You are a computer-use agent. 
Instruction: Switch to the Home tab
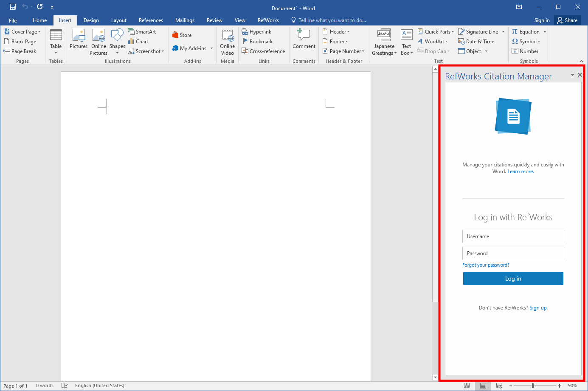click(x=40, y=20)
